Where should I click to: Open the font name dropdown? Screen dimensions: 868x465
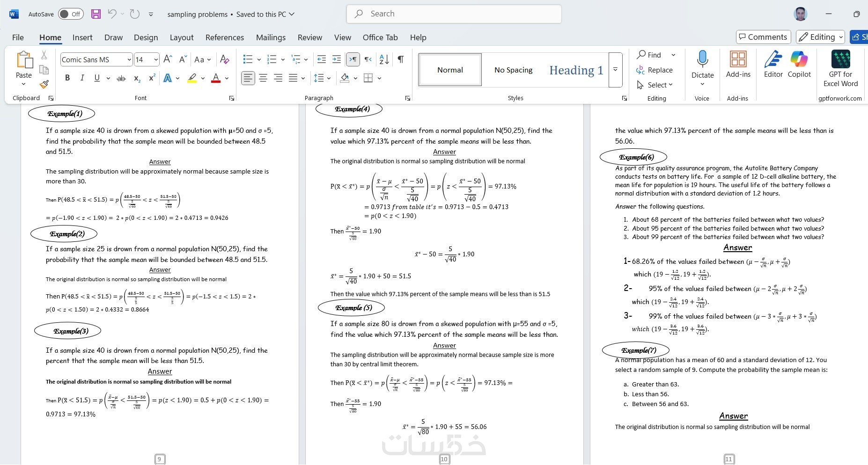(129, 60)
